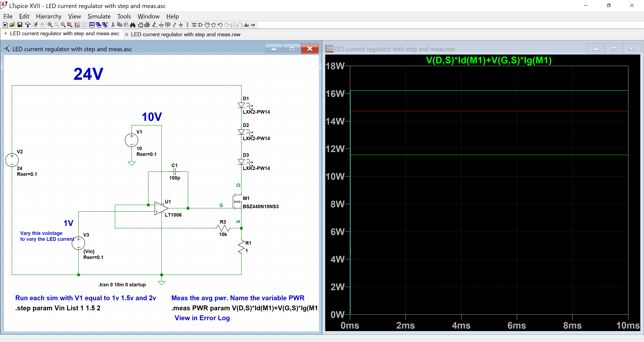
Task: Select the Text Aa tool
Action: tap(247, 25)
